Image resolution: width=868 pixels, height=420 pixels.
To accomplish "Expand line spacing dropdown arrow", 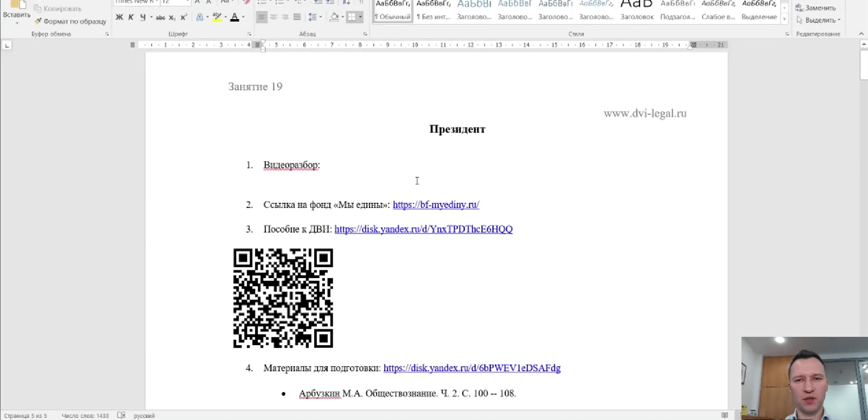I will point(321,17).
